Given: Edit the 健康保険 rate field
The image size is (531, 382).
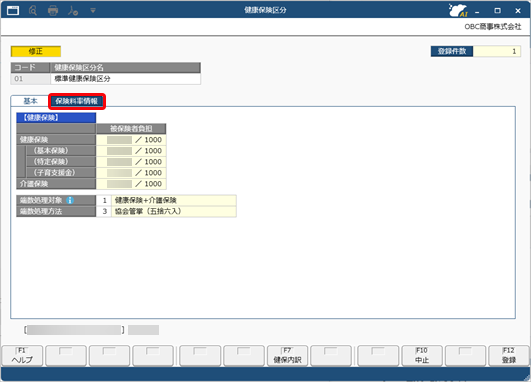Looking at the screenshot, I should 131,140.
